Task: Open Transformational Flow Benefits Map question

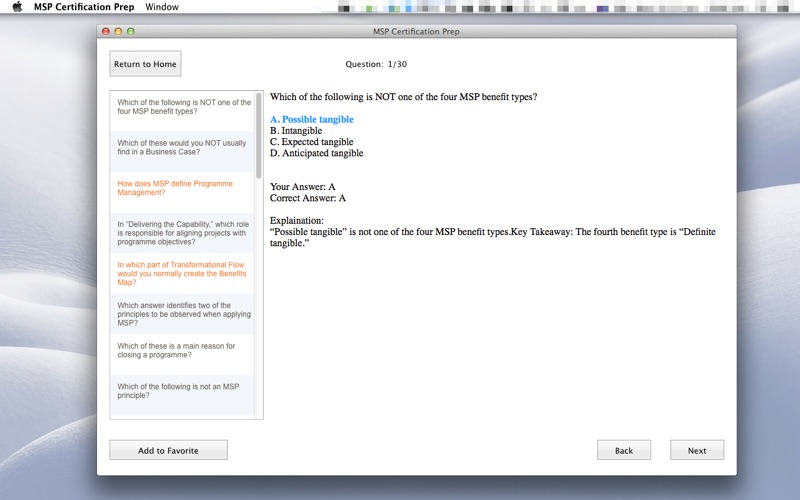Action: pos(182,273)
